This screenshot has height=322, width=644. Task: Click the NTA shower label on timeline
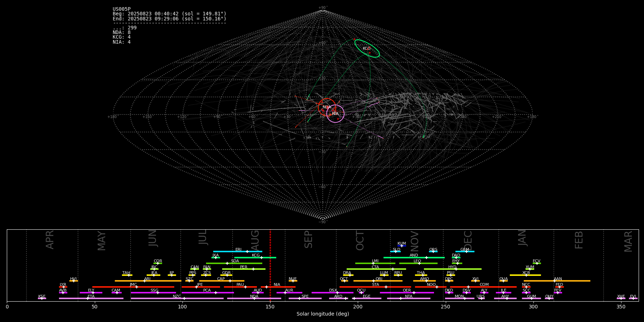tap(409, 297)
